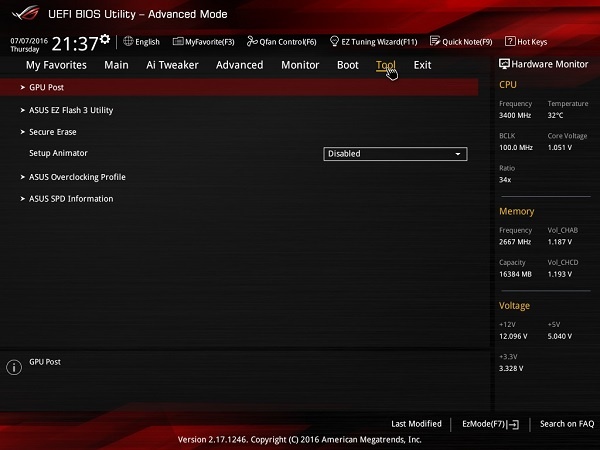
Task: Switch to the My Favorites tab
Action: tap(56, 65)
